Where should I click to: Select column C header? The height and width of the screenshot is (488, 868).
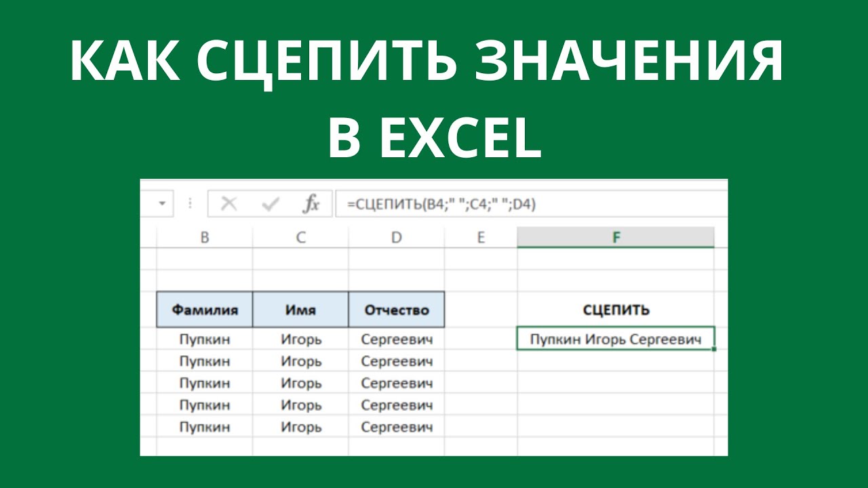coord(300,237)
